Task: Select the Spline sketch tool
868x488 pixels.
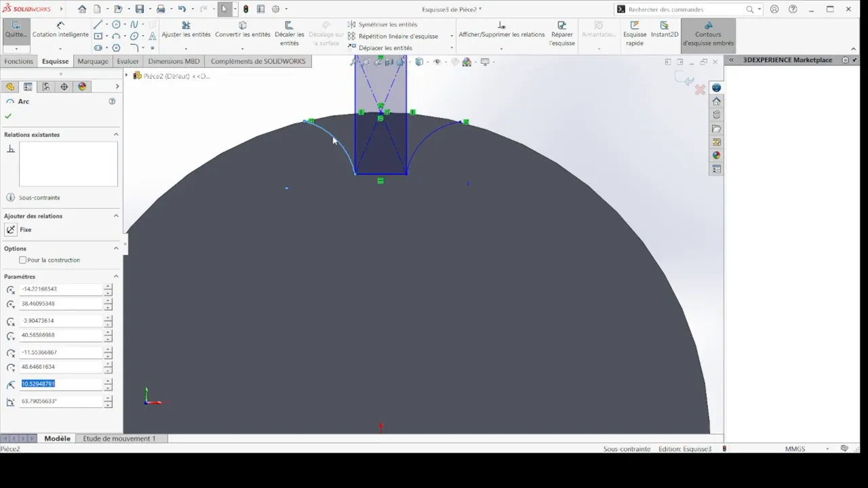Action: pos(134,24)
